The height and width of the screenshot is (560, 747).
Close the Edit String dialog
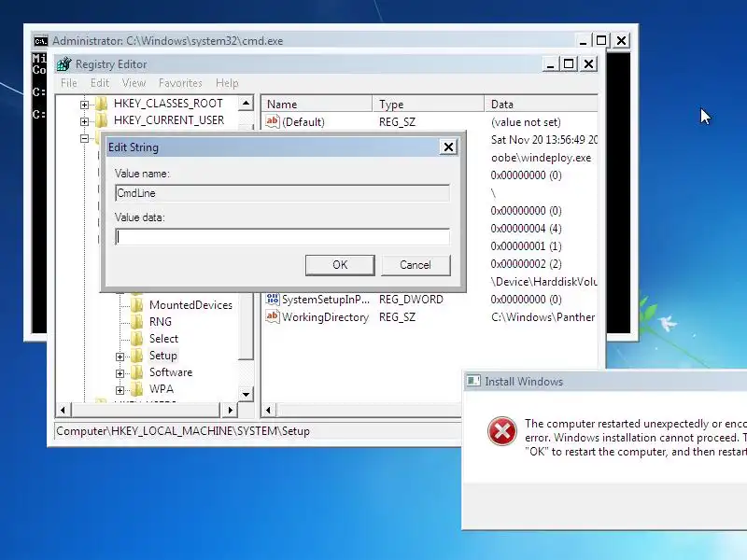click(x=448, y=147)
